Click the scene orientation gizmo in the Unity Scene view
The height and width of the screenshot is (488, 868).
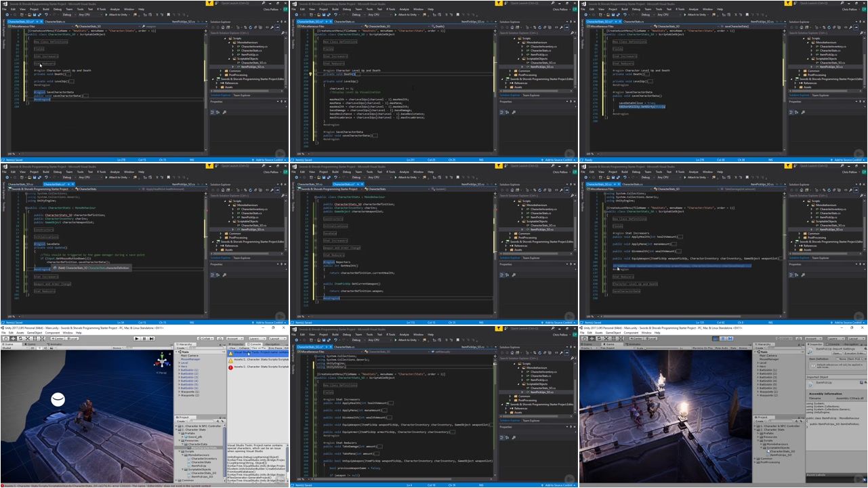(x=161, y=360)
